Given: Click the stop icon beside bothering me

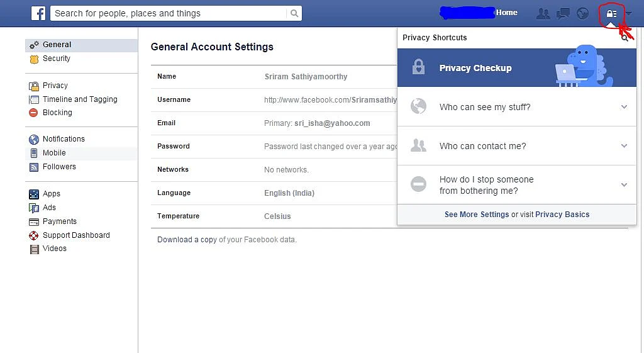Looking at the screenshot, I should click(x=418, y=184).
